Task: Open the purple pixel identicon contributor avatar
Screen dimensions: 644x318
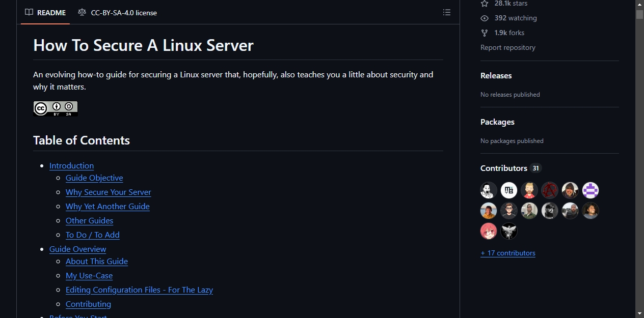Action: 591,191
